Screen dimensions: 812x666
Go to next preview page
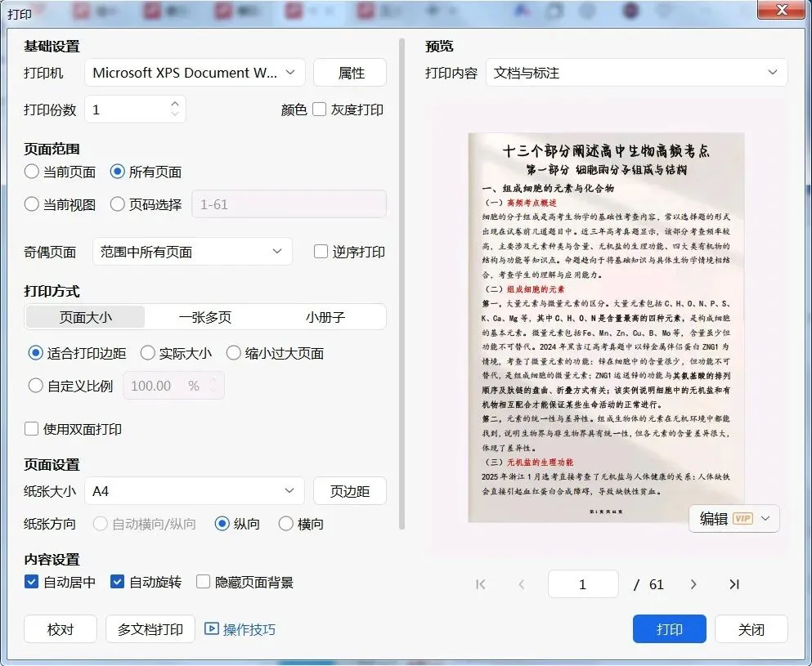tap(693, 584)
